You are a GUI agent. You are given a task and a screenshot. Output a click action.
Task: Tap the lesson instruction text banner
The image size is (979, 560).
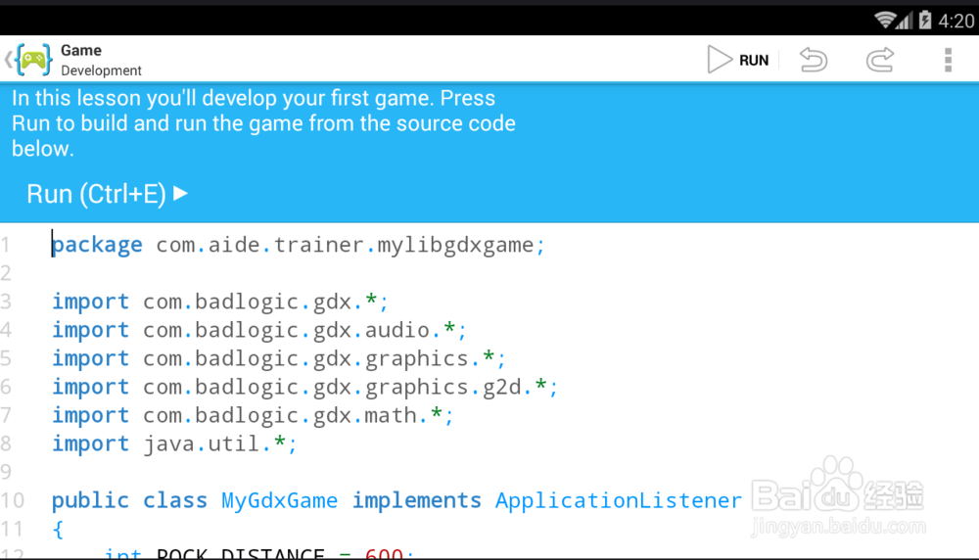tap(263, 123)
